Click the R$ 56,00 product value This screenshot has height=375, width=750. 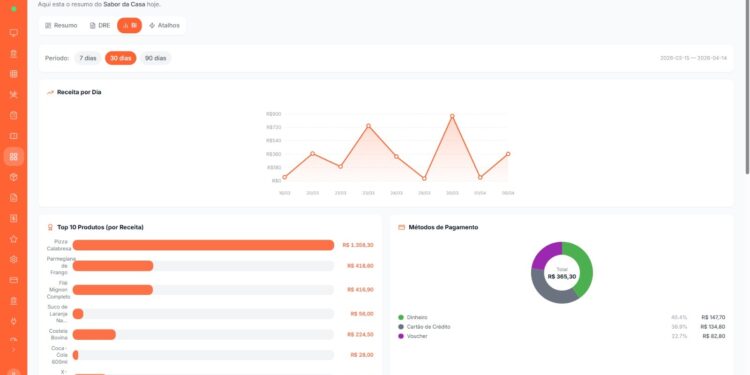(362, 314)
